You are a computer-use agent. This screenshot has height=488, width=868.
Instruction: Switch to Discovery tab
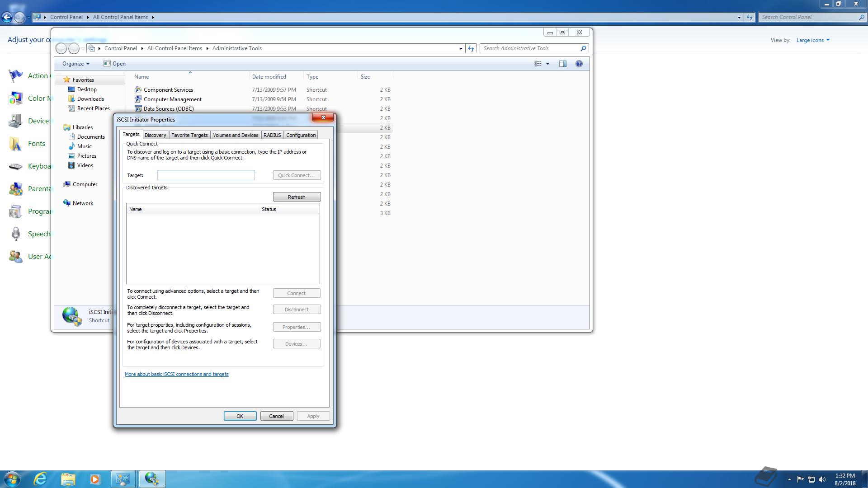[x=155, y=135]
